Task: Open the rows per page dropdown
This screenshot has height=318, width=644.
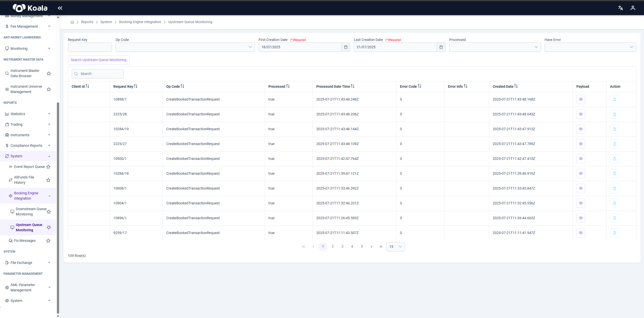Action: tap(395, 247)
